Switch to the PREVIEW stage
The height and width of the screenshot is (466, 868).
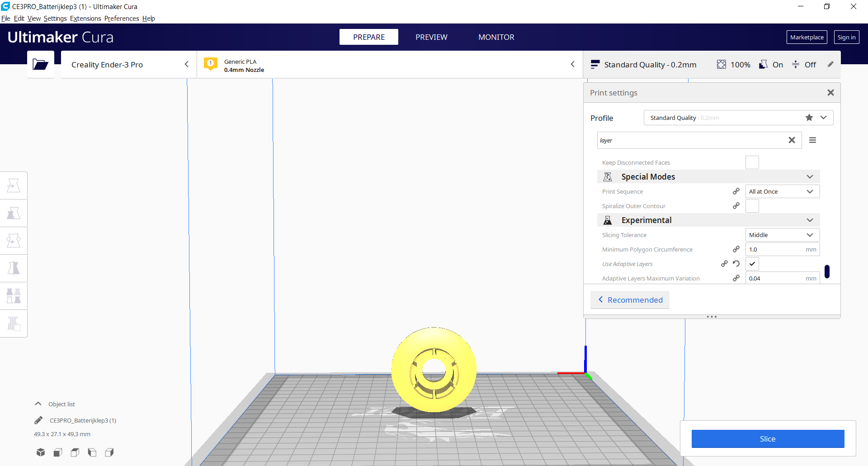point(431,37)
